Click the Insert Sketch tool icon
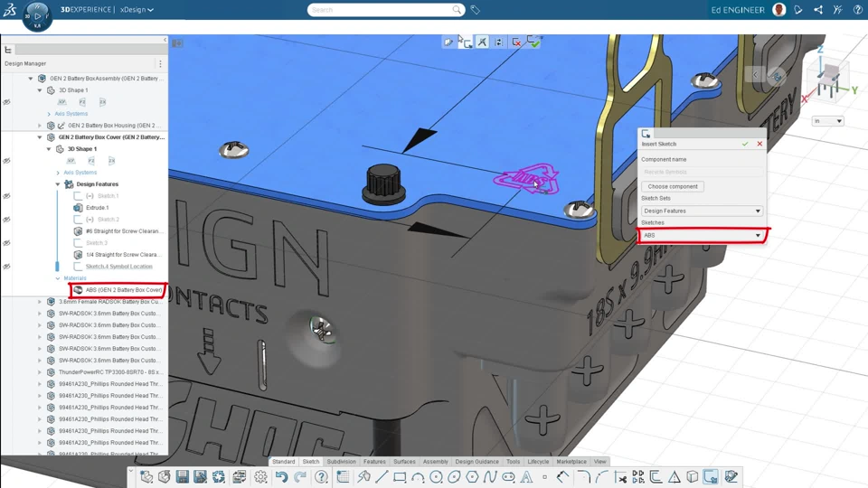868x488 pixels. click(711, 477)
